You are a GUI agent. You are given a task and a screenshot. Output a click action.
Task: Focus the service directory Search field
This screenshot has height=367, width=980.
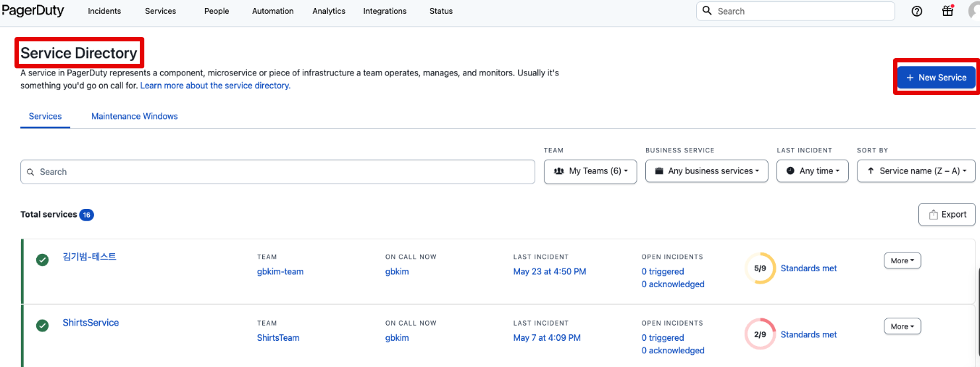click(277, 172)
